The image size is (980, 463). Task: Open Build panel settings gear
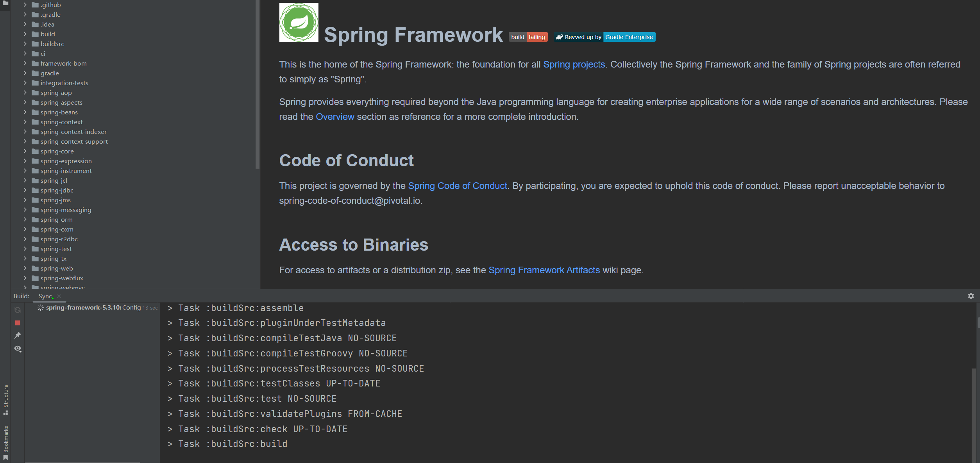click(971, 296)
